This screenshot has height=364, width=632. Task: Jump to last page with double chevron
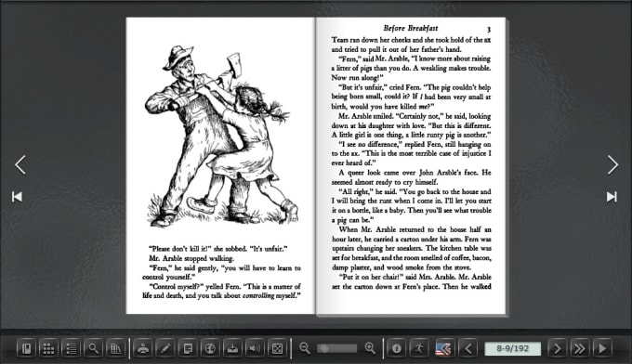click(580, 348)
